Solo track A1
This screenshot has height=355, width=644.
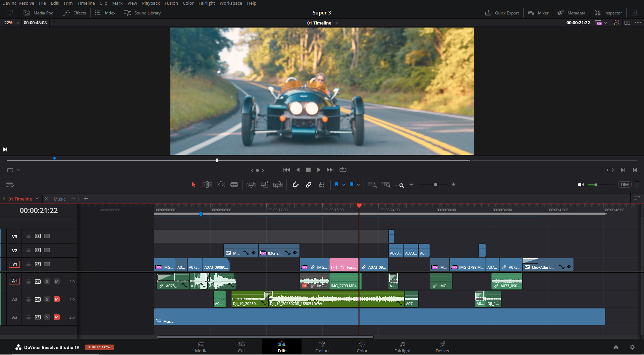[x=47, y=281]
